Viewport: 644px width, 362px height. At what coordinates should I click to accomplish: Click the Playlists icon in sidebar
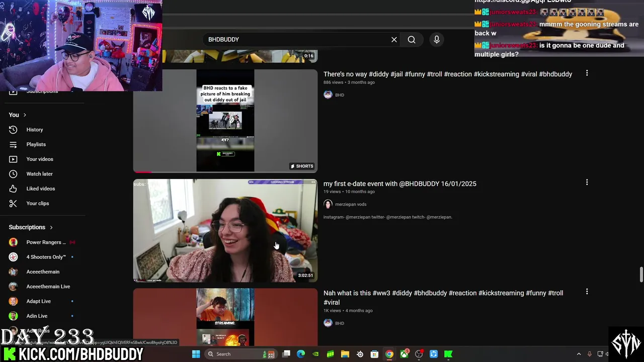[x=13, y=144]
